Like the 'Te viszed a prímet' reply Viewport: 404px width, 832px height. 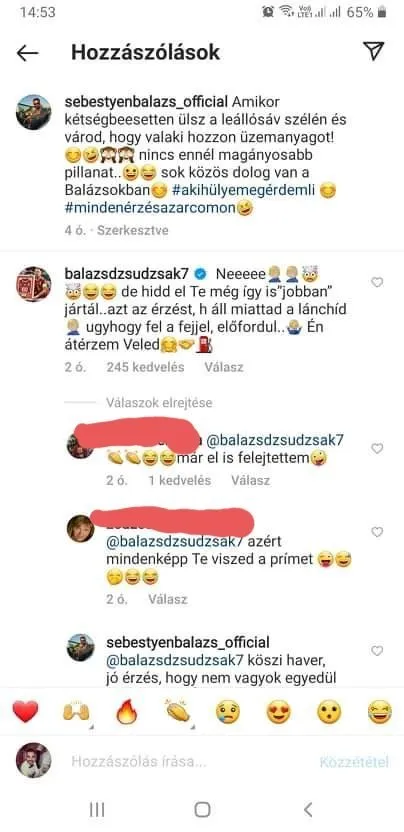[x=377, y=532]
